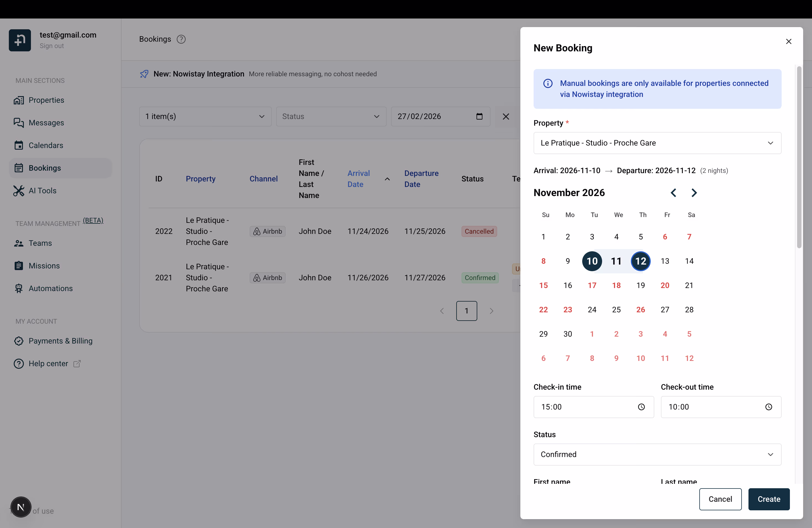Sort by Channel column
812x528 pixels.
(x=263, y=179)
